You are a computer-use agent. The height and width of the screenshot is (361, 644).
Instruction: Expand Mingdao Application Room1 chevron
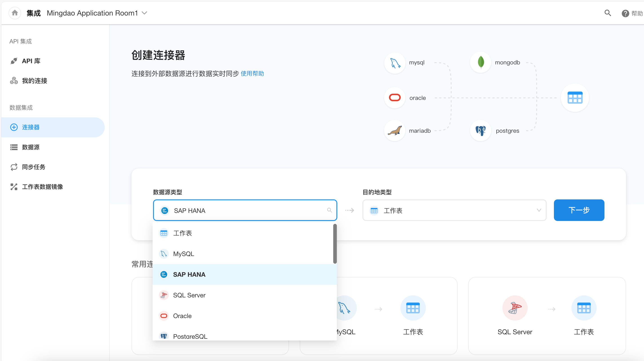[144, 13]
